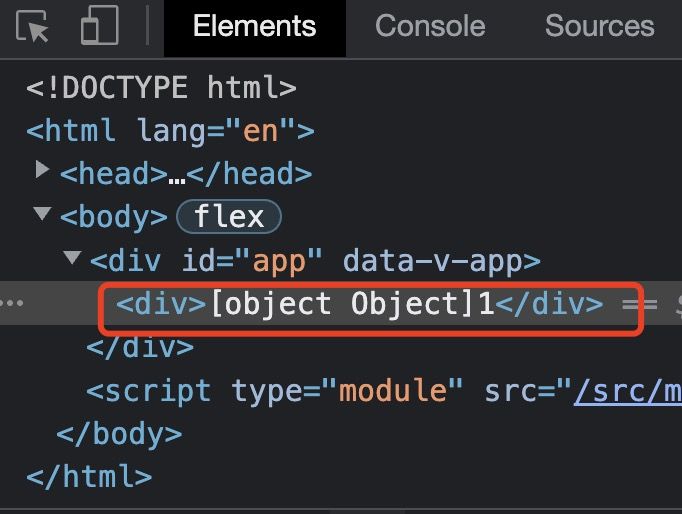The width and height of the screenshot is (682, 514).
Task: Click the <head>…</head> tag text
Action: [x=186, y=174]
